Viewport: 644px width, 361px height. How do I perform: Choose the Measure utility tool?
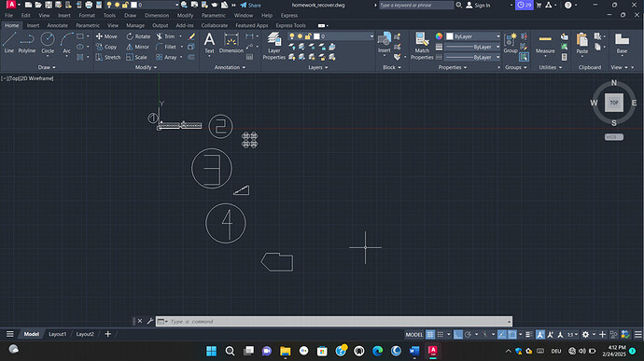click(545, 44)
